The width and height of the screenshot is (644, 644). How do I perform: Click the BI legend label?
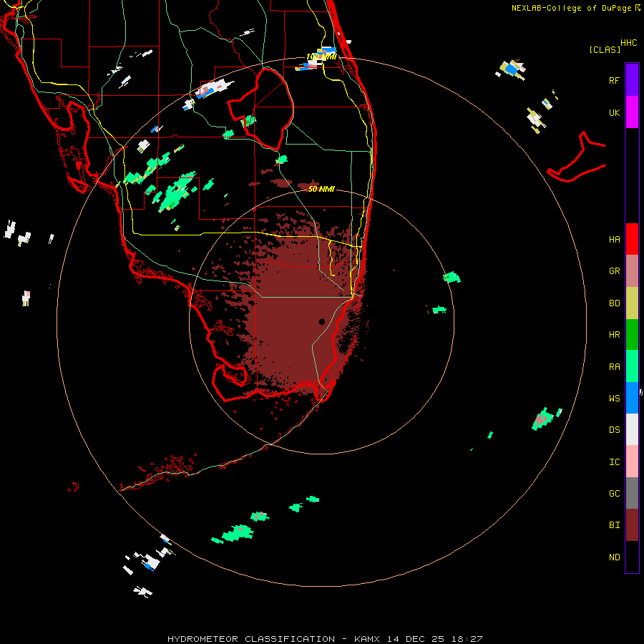(614, 525)
